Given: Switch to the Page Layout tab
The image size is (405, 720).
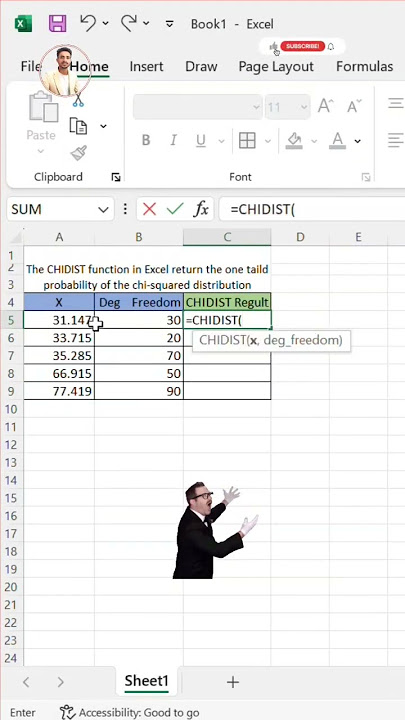Looking at the screenshot, I should click(x=276, y=67).
